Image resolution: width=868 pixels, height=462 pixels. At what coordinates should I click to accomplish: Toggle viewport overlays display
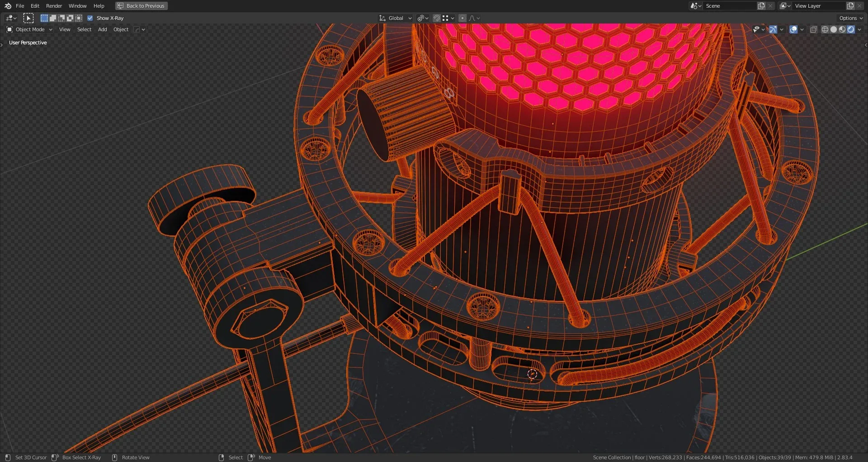(793, 29)
